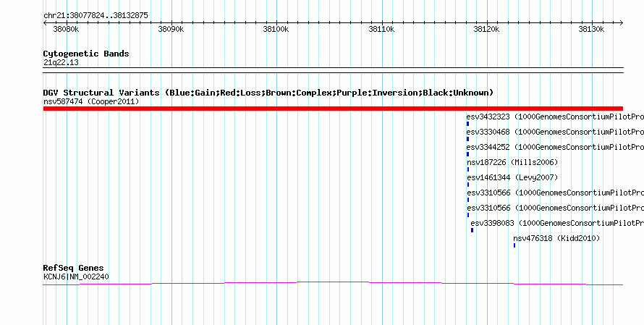The width and height of the screenshot is (644, 325).
Task: Select the magenta KCNJ6 gene line
Action: 333,283
